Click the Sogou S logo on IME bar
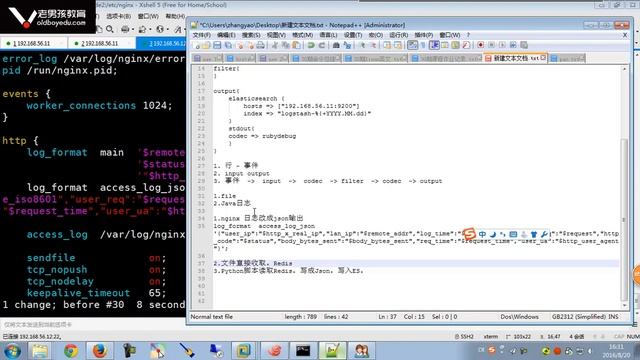Screen dimensions: 640x360 (x=469, y=234)
